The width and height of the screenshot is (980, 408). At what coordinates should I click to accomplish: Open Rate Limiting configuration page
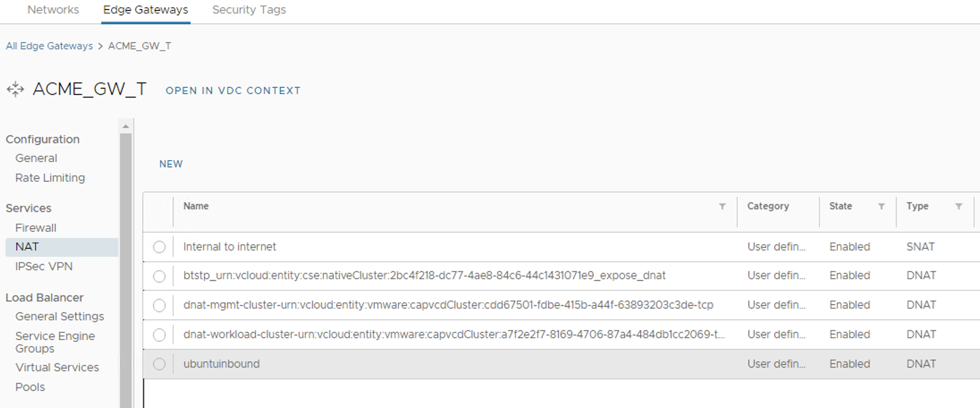[50, 178]
